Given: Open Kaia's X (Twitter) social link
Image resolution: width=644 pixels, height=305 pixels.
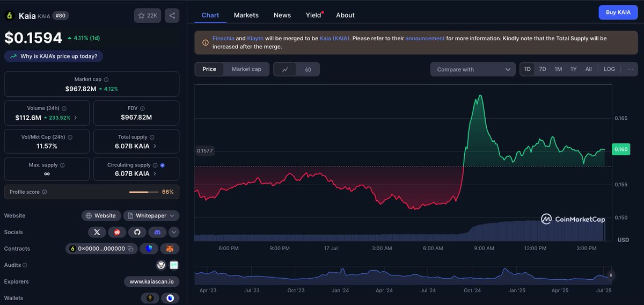Looking at the screenshot, I should coord(97,232).
